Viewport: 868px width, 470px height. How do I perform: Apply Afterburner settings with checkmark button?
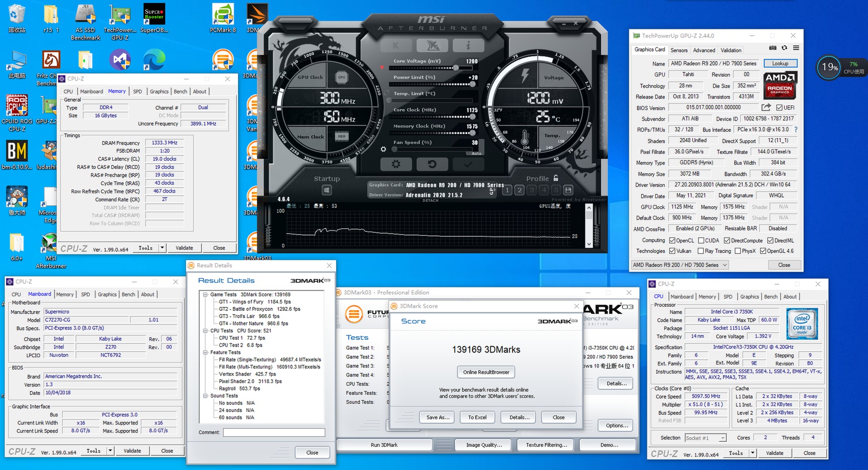tap(468, 164)
